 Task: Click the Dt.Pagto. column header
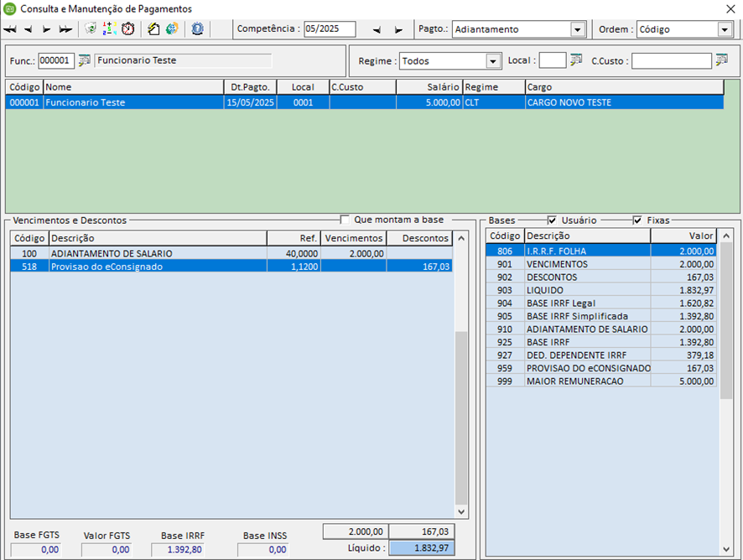250,87
